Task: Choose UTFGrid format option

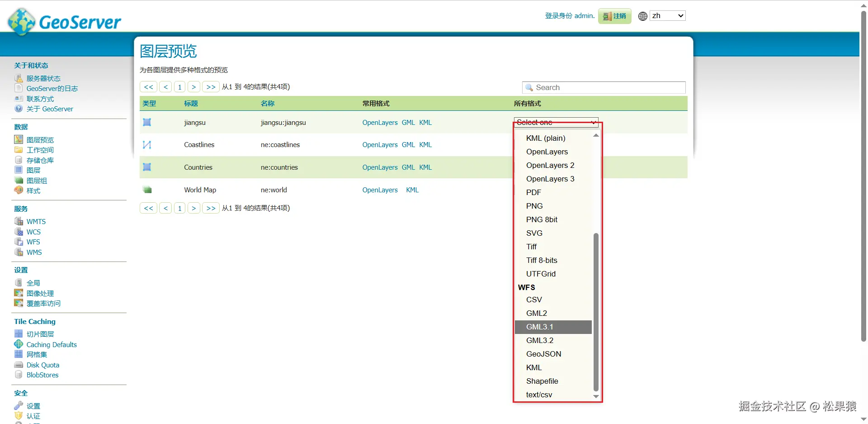Action: point(541,274)
